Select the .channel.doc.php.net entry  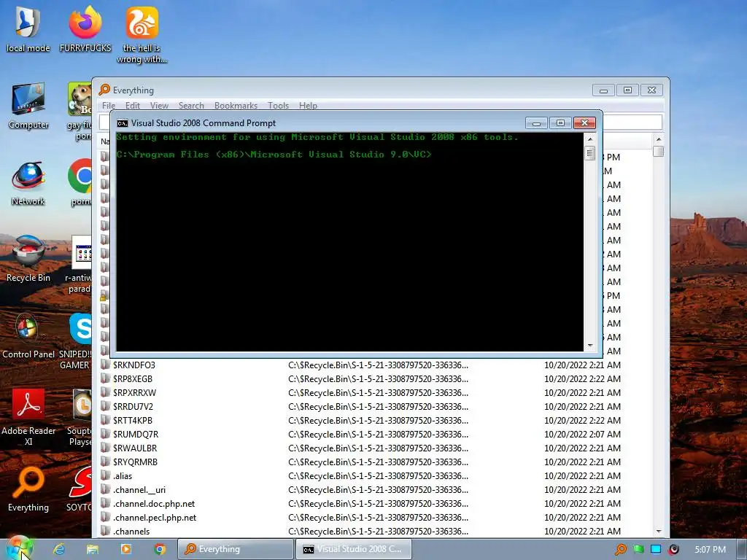click(154, 503)
